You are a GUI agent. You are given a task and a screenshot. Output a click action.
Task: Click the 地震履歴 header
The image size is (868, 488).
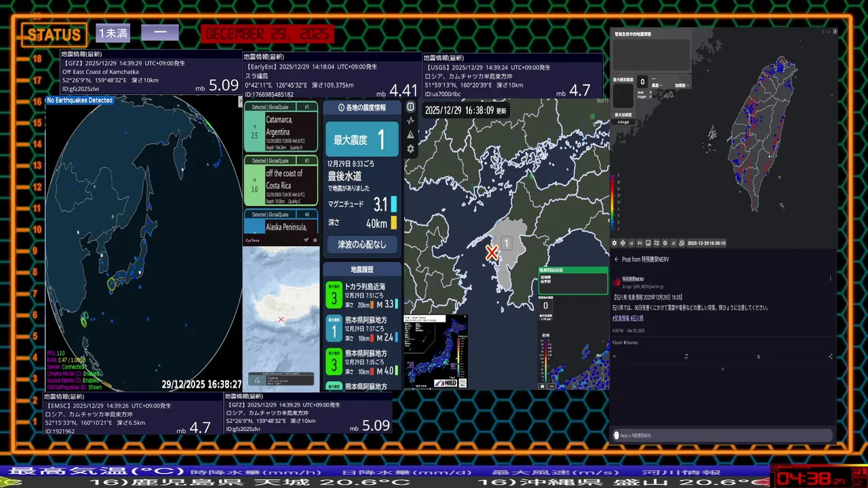coord(361,269)
